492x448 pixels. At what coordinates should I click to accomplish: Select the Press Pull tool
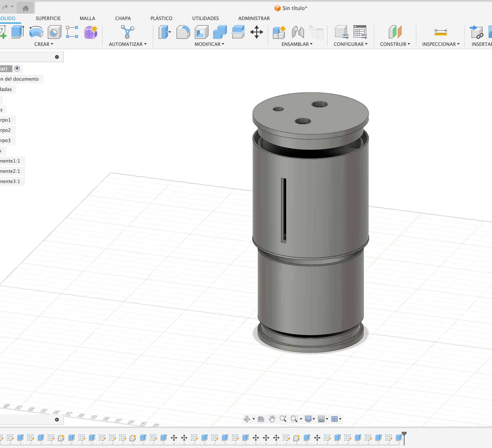click(164, 32)
